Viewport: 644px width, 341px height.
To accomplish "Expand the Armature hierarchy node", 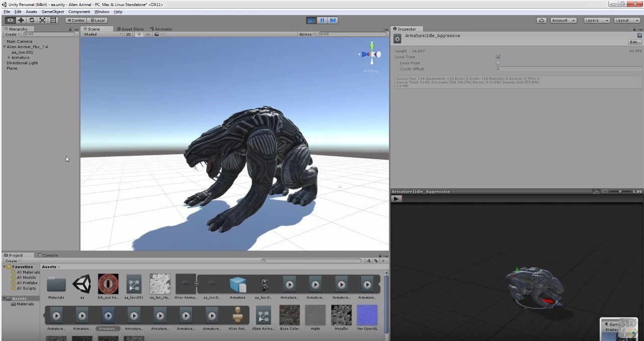I will point(9,58).
